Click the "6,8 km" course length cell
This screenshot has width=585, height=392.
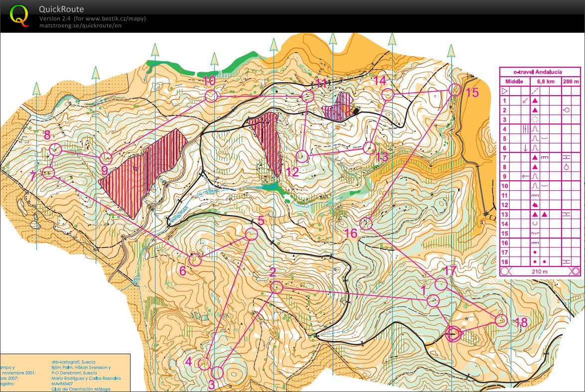tap(546, 81)
